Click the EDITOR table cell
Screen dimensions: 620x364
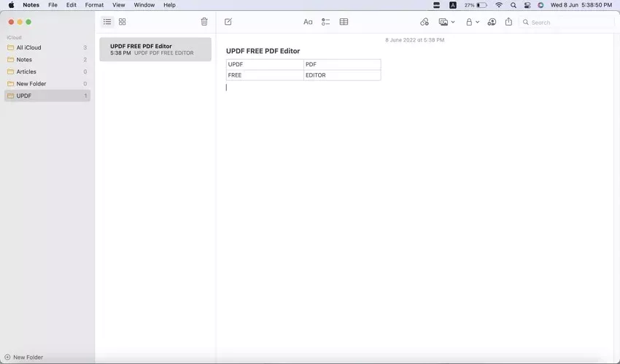click(342, 75)
